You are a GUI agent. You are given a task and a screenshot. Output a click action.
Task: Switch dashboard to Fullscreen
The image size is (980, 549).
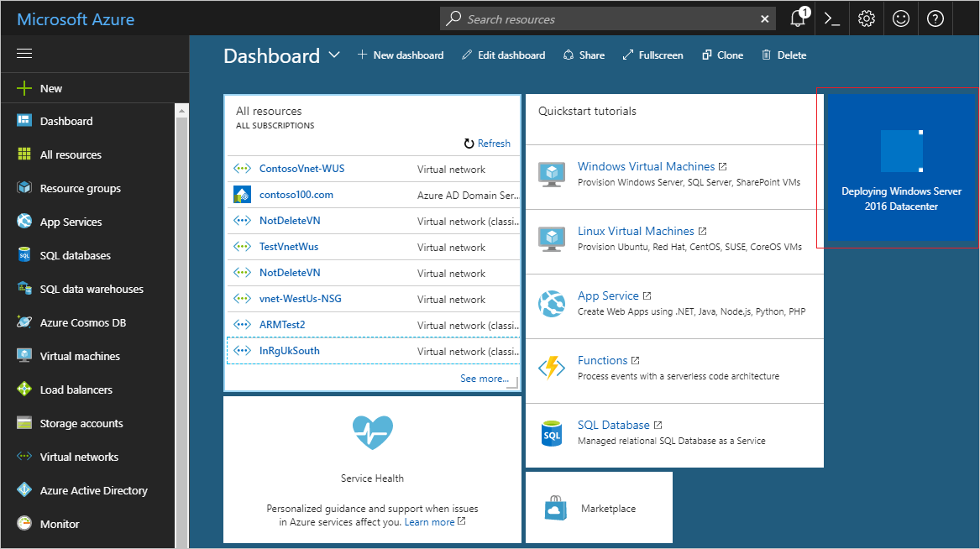coord(653,55)
